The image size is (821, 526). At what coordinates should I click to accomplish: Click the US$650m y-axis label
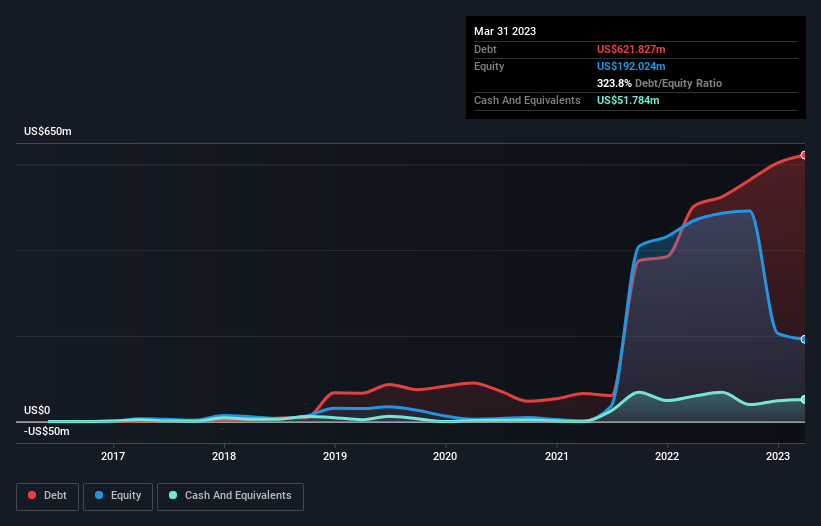coord(48,131)
